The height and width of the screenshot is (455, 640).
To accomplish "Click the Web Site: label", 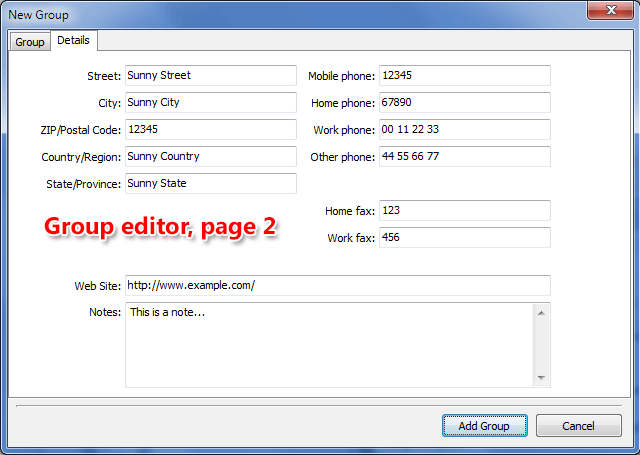I will point(98,286).
